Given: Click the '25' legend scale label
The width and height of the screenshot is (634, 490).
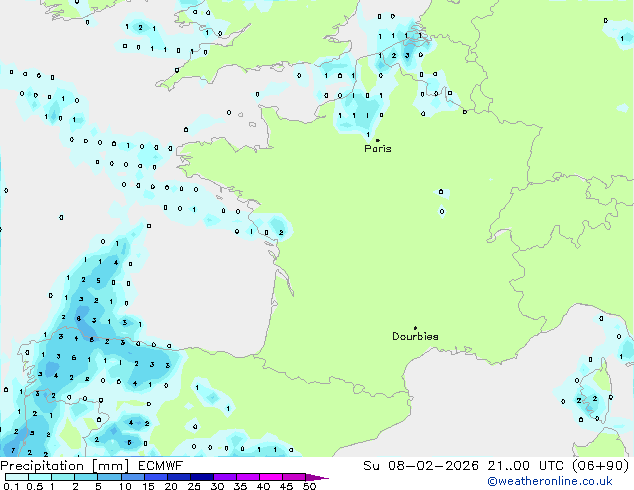Looking at the screenshot, I should point(194,486).
